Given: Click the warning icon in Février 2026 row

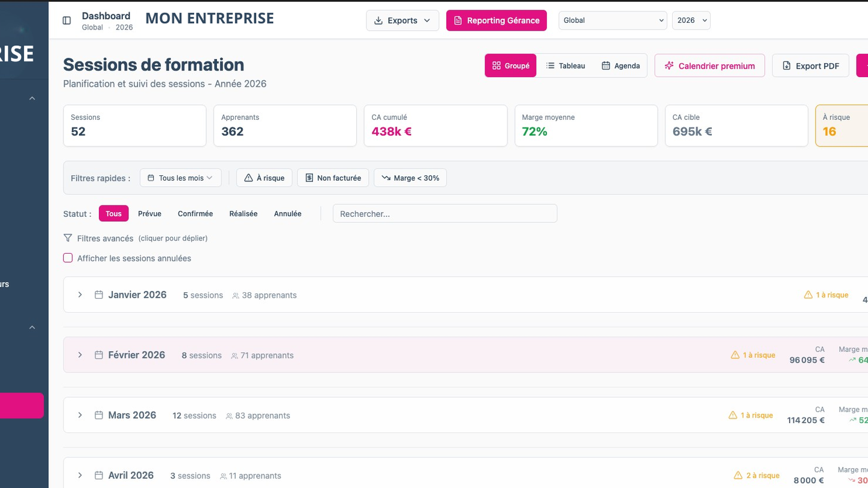Looking at the screenshot, I should (x=735, y=355).
